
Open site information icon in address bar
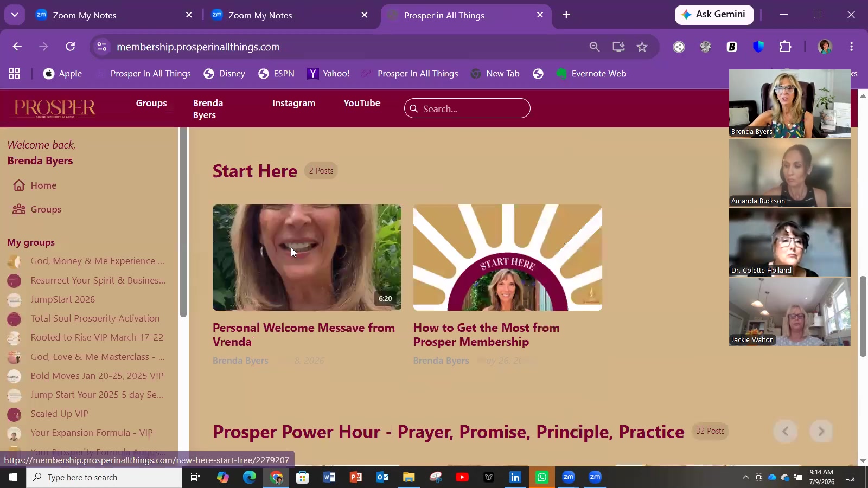click(x=102, y=47)
